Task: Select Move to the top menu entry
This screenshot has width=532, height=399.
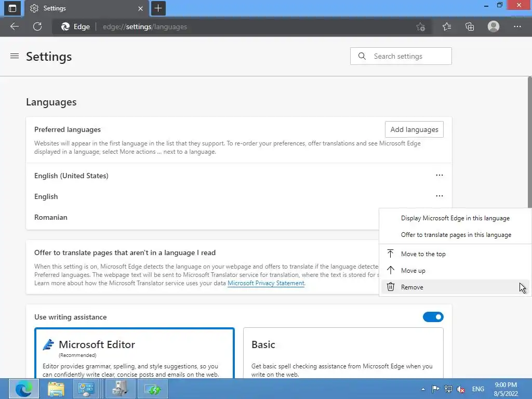Action: coord(455,254)
